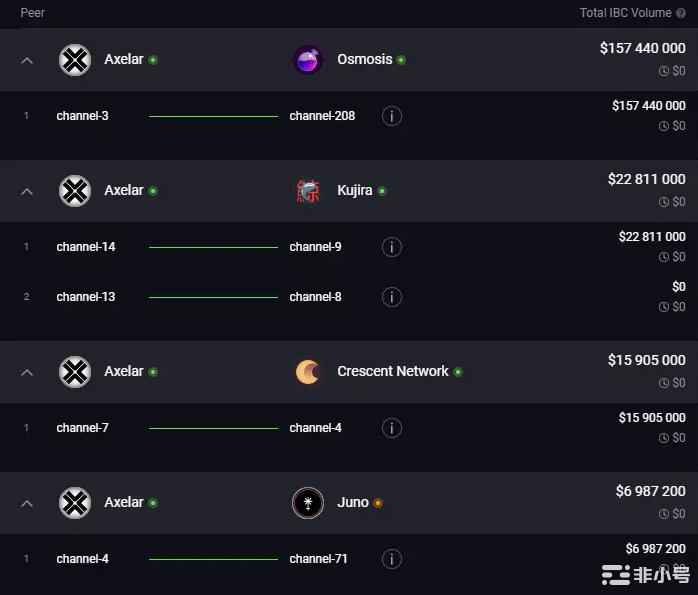This screenshot has width=698, height=595.
Task: Open info icon for channel-208
Action: pyautogui.click(x=392, y=116)
